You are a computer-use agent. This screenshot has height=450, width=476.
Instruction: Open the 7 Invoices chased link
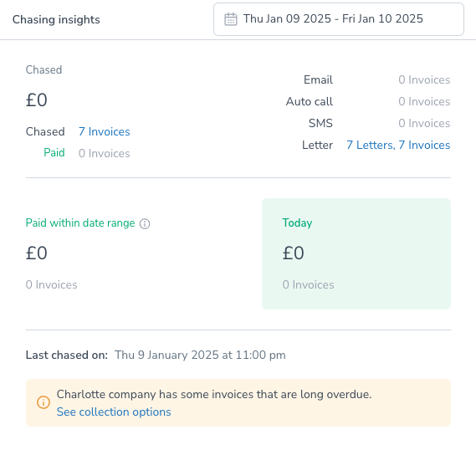tap(104, 131)
